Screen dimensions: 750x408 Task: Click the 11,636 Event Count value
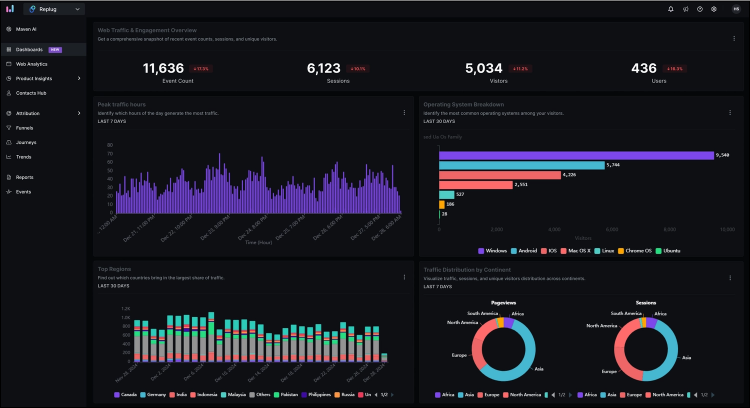163,68
